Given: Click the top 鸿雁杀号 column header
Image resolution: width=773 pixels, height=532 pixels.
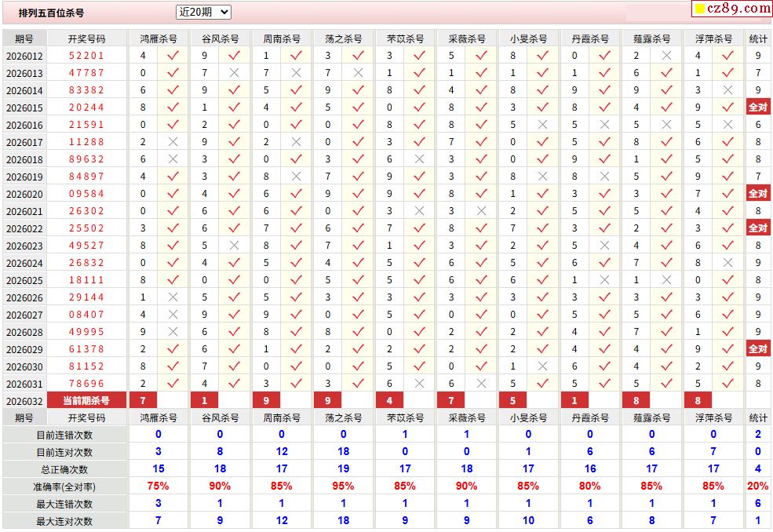Looking at the screenshot, I should (x=159, y=38).
